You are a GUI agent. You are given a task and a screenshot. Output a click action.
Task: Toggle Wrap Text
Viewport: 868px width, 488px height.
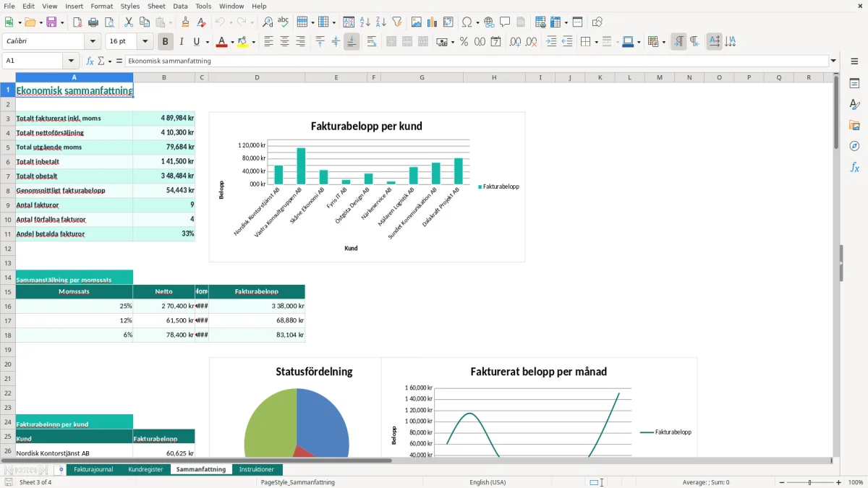(372, 42)
